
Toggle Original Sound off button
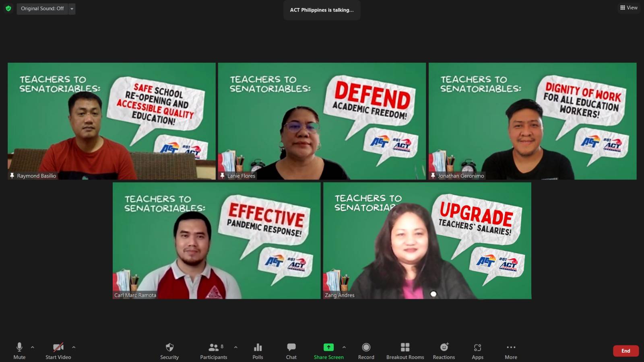click(42, 8)
